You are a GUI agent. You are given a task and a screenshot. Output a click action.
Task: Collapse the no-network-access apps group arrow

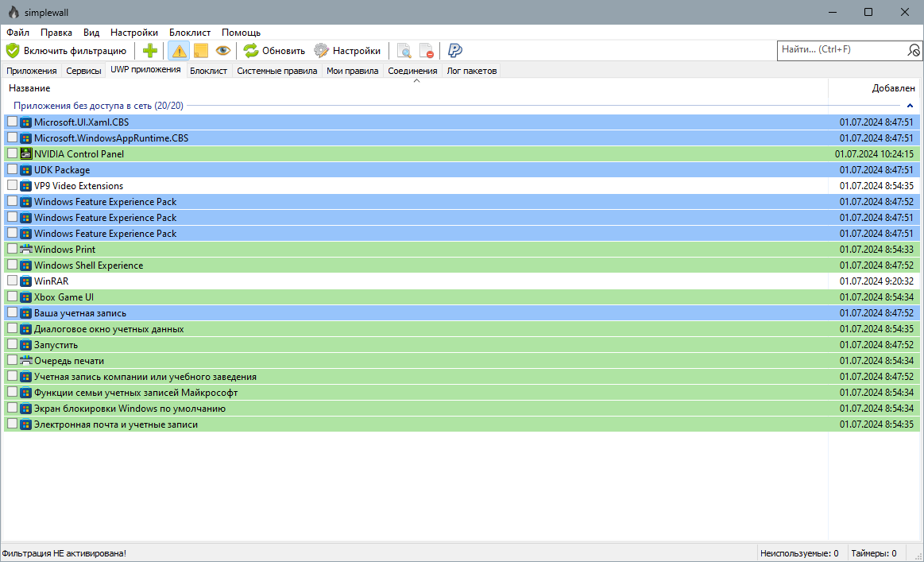tap(910, 106)
